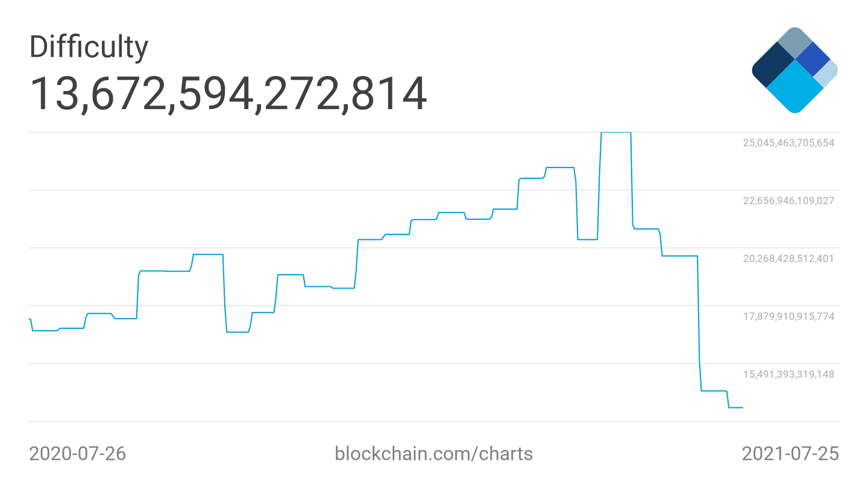Screen dimensions: 868x488
Task: Click the dark navy square of the logo
Action: [x=773, y=66]
